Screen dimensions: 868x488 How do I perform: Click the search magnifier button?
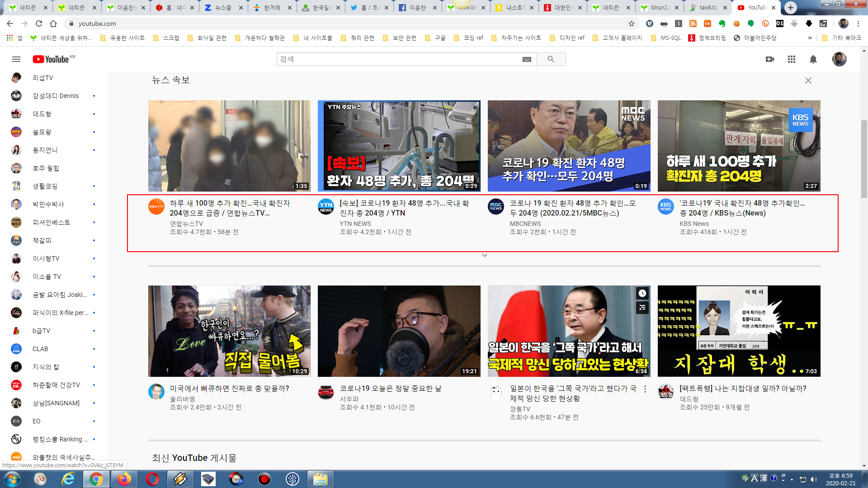point(551,59)
